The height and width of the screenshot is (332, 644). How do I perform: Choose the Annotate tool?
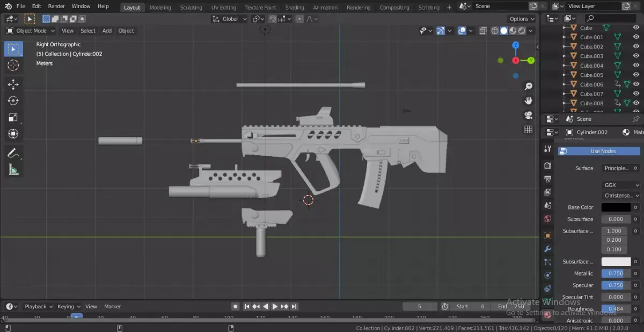[13, 154]
